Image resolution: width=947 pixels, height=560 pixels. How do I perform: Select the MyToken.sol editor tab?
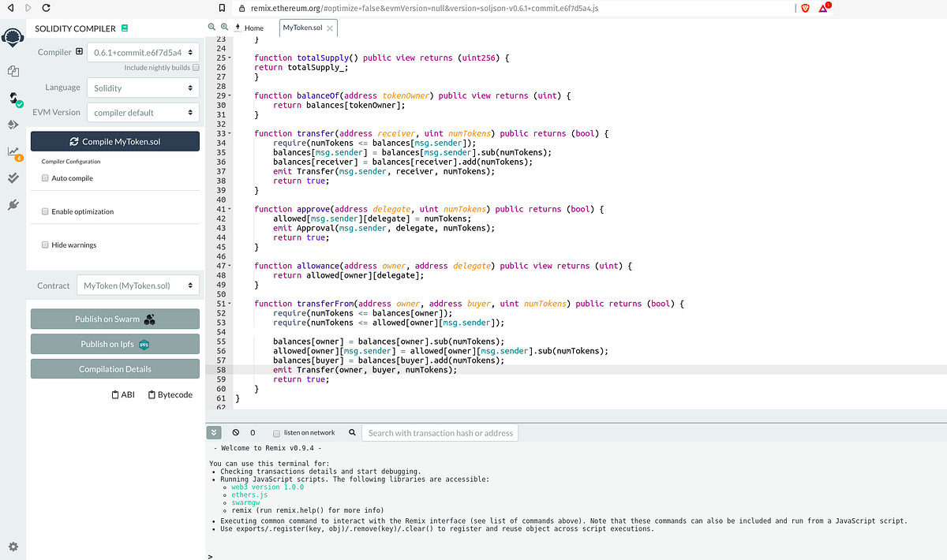[302, 26]
